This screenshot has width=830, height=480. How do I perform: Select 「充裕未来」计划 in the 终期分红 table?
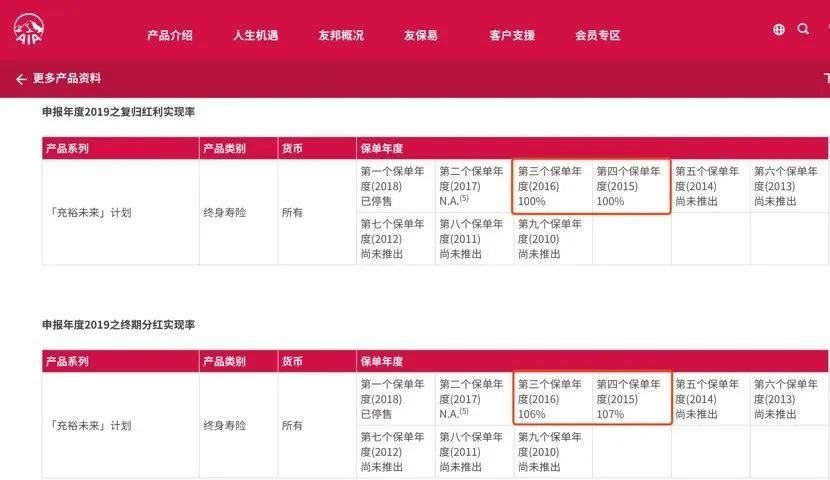(x=89, y=425)
